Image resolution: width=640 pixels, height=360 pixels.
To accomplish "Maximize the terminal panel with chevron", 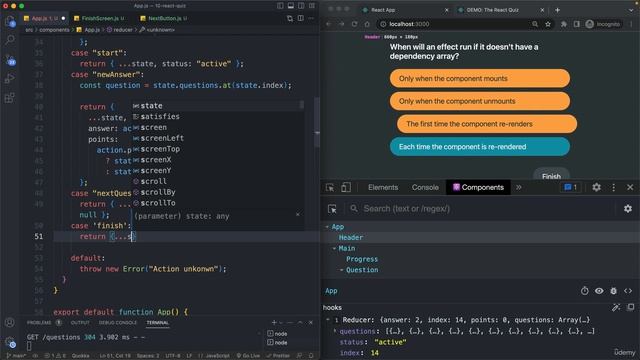I will tap(300, 322).
